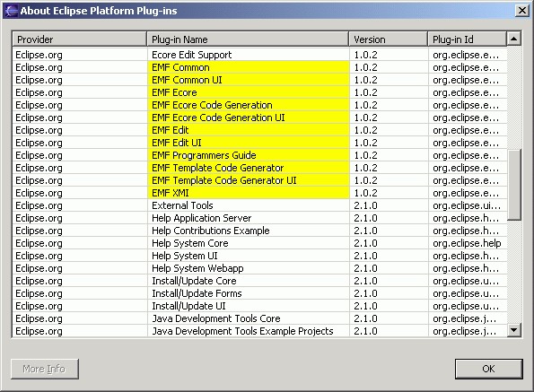Select the org.eclipse.help plug-in id cell
534x392 pixels.
[x=467, y=243]
